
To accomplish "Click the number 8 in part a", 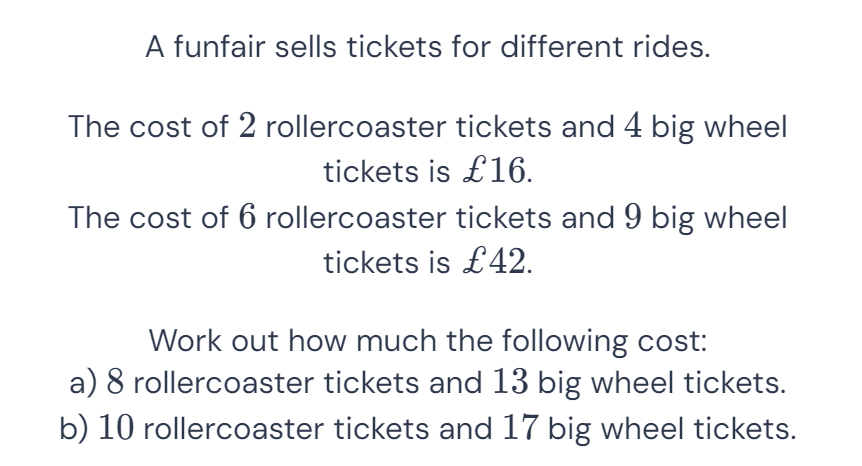I will (x=115, y=382).
